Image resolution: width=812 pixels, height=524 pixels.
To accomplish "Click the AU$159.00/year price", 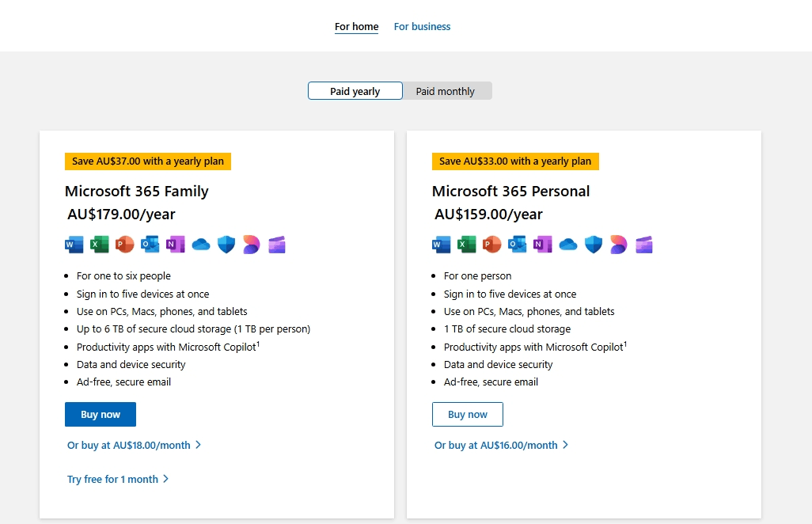I will (x=488, y=214).
